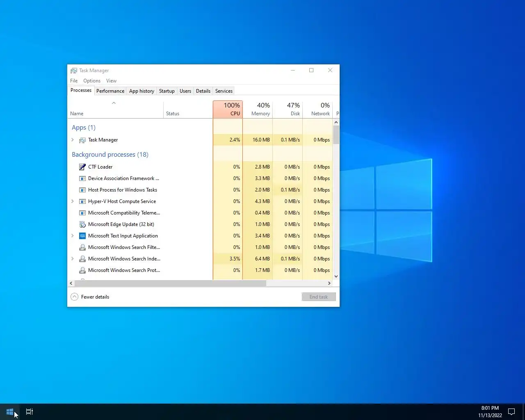Click the Windows Search Protocol Host icon
The width and height of the screenshot is (525, 420).
pos(82,270)
